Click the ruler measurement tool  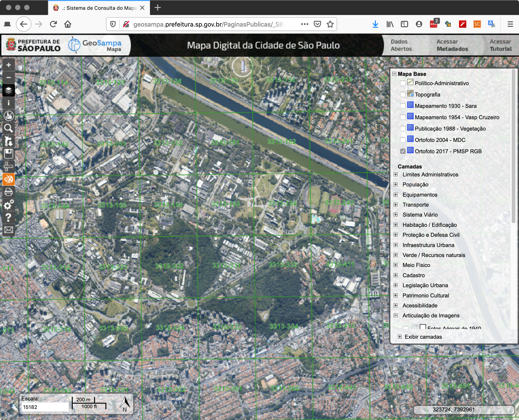click(8, 166)
